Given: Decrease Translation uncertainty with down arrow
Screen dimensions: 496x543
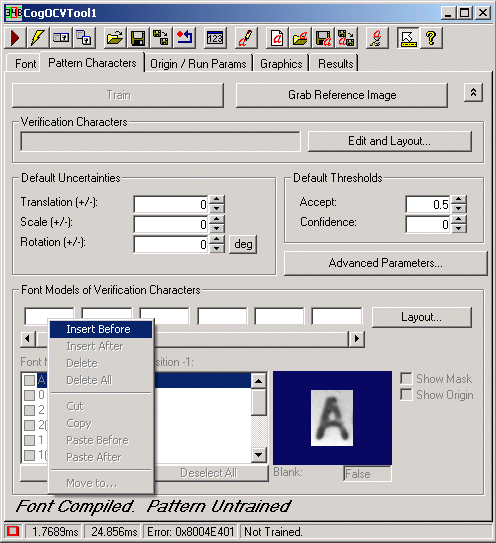Looking at the screenshot, I should [x=216, y=208].
